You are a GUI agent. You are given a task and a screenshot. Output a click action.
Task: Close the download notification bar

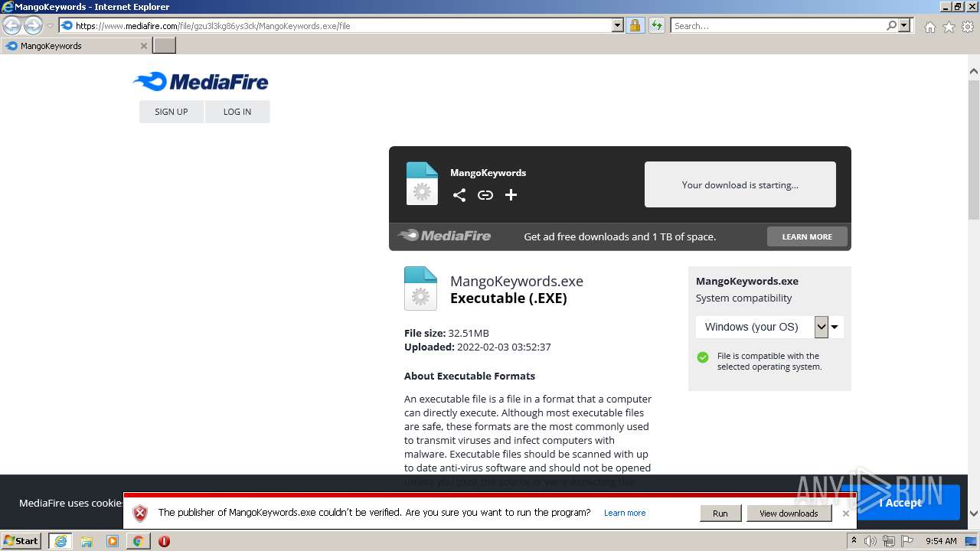(x=845, y=514)
